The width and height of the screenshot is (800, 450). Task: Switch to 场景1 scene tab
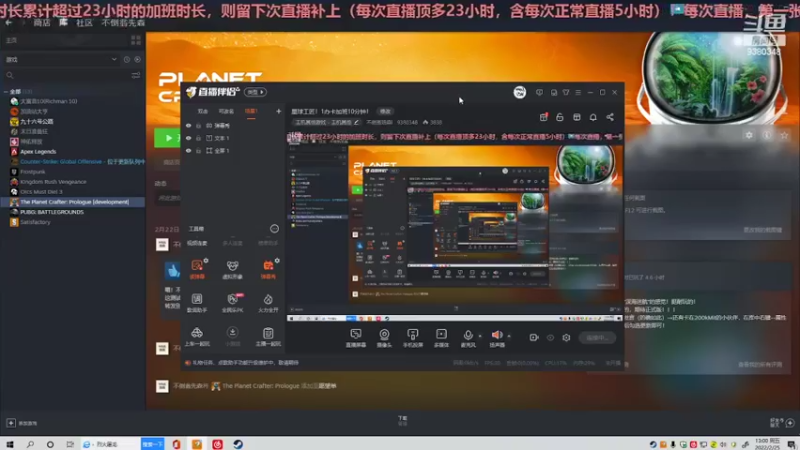[x=251, y=111]
